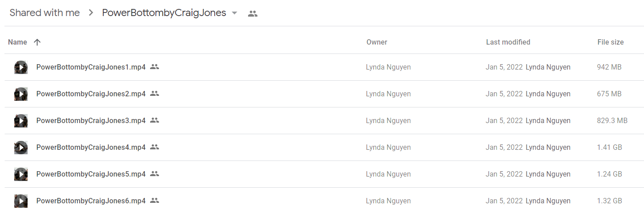The image size is (644, 214).
Task: Click shared icon next to PowerBottombyCraigJones3.mp4
Action: click(x=155, y=120)
